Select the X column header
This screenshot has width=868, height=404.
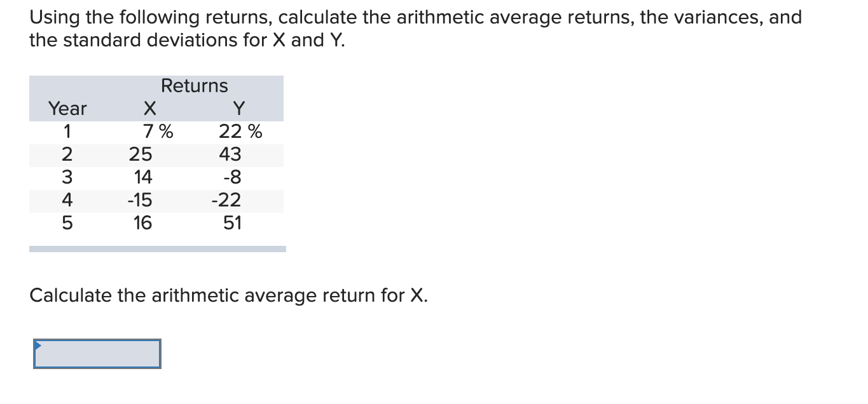(x=149, y=109)
